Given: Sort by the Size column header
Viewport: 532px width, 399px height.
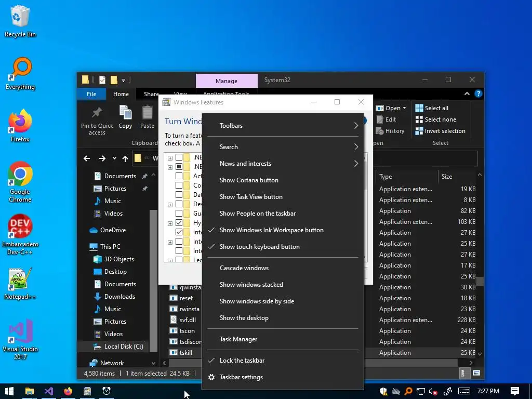Looking at the screenshot, I should (457, 177).
